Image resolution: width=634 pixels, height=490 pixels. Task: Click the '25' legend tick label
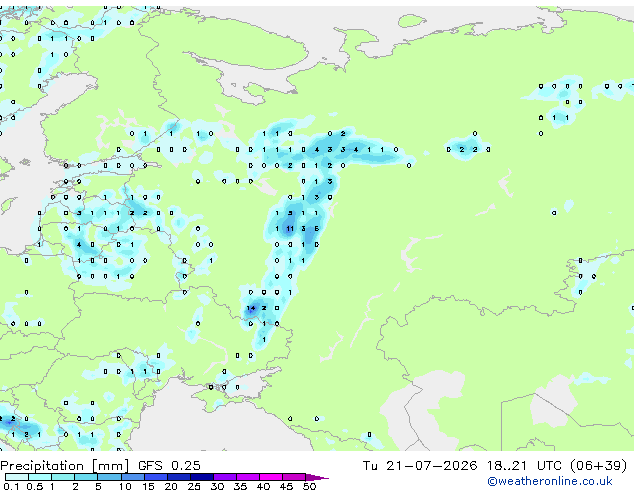[194, 486]
